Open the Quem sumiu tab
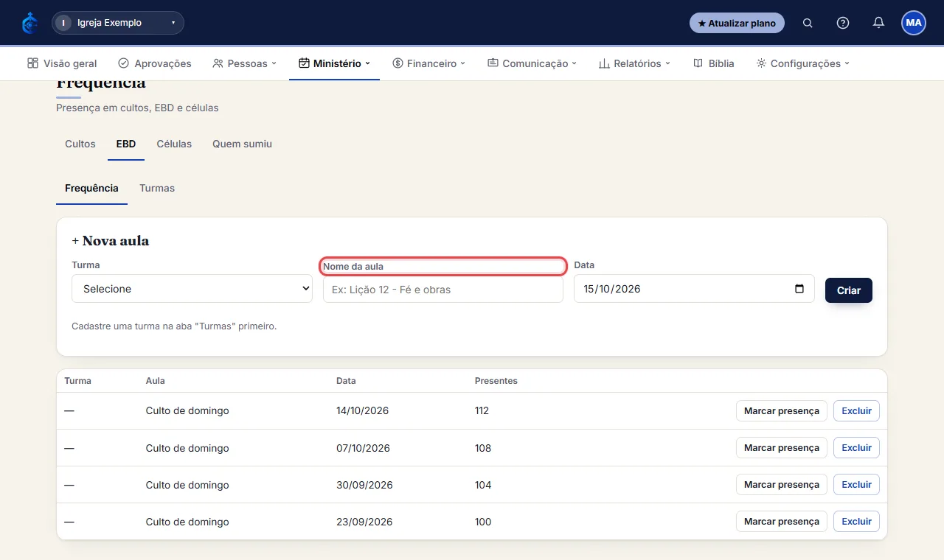Screen dimensions: 944x560 [242, 144]
